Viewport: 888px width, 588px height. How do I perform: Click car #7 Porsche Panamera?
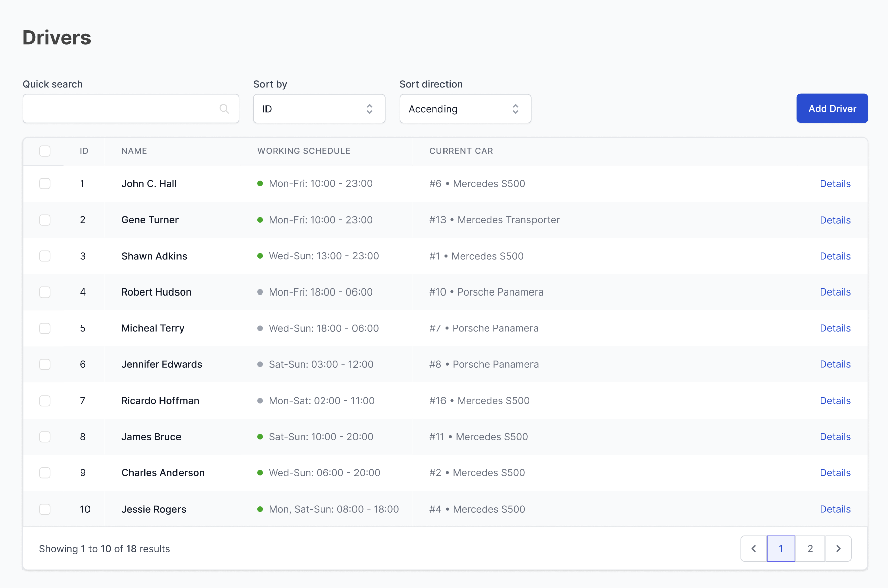[484, 328]
